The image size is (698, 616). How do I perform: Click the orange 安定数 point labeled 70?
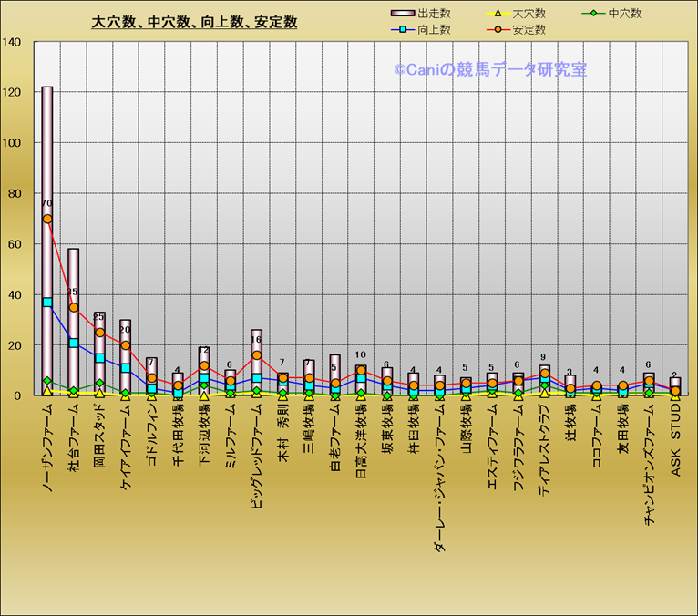pyautogui.click(x=47, y=219)
